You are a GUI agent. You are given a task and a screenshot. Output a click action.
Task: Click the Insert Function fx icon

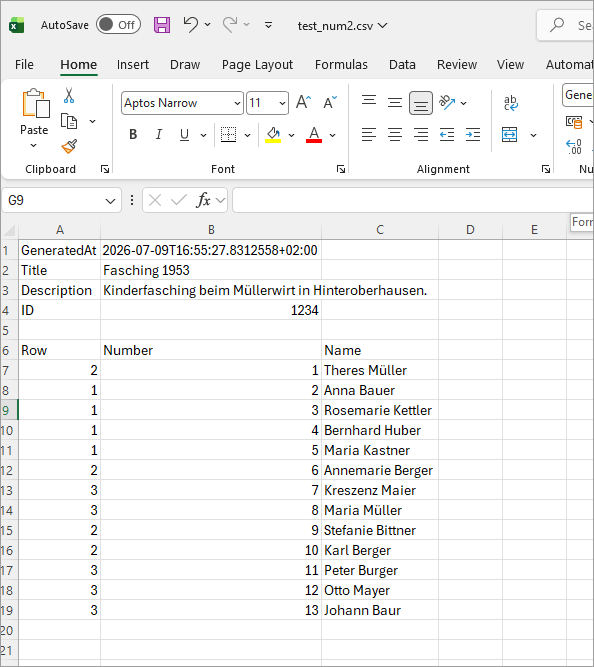tap(203, 200)
